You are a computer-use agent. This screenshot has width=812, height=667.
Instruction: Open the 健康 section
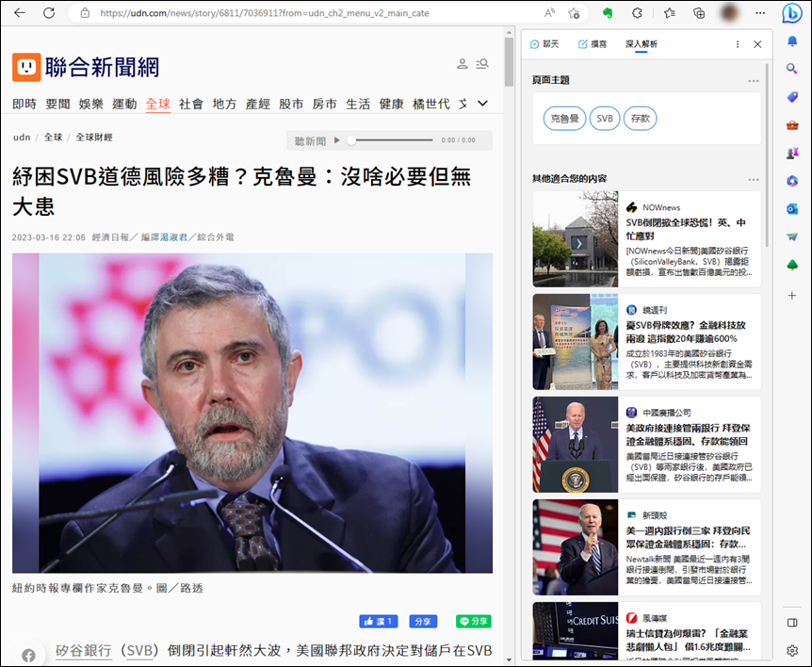(x=392, y=104)
